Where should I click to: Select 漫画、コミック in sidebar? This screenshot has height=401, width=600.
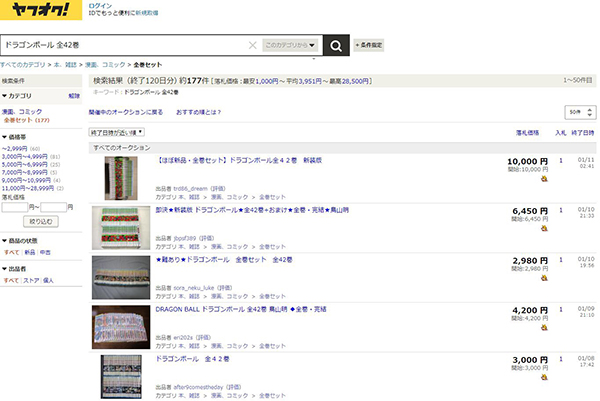click(x=22, y=112)
